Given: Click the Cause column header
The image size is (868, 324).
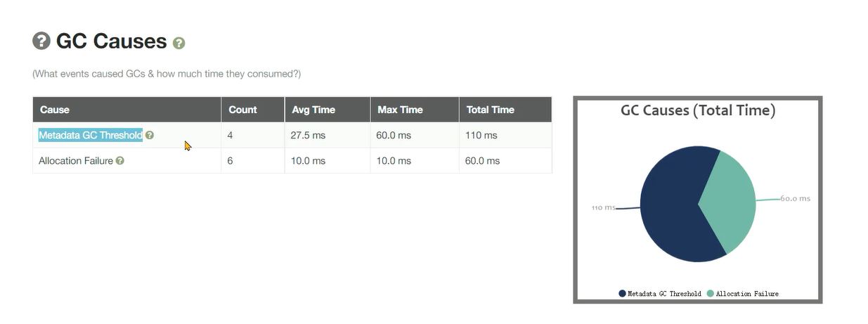Looking at the screenshot, I should [x=55, y=110].
